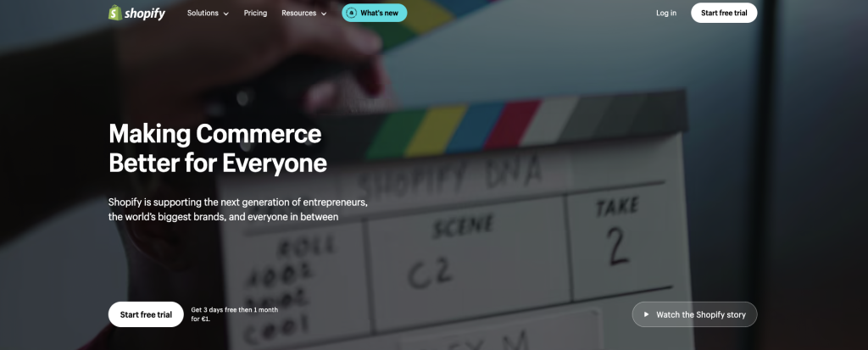Screen dimensions: 868x350
Task: Click the "Shopify is supporting the next generation" paragraph
Action: click(x=238, y=209)
